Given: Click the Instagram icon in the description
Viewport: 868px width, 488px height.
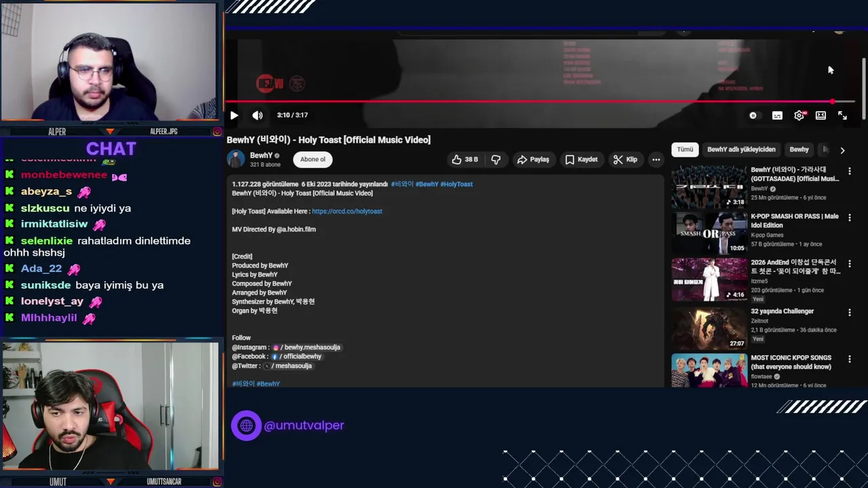Looking at the screenshot, I should (275, 347).
